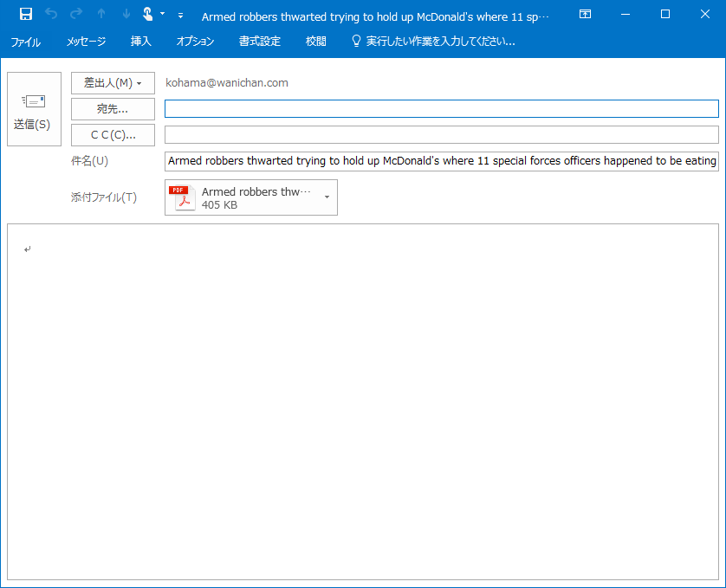Image resolution: width=726 pixels, height=588 pixels.
Task: Open ribbon display options icon
Action: [x=586, y=15]
